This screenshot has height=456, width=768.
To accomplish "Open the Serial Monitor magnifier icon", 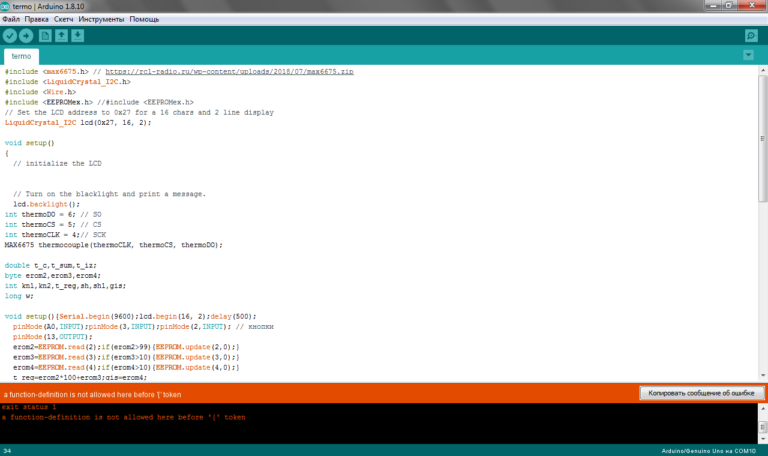I will (x=751, y=36).
